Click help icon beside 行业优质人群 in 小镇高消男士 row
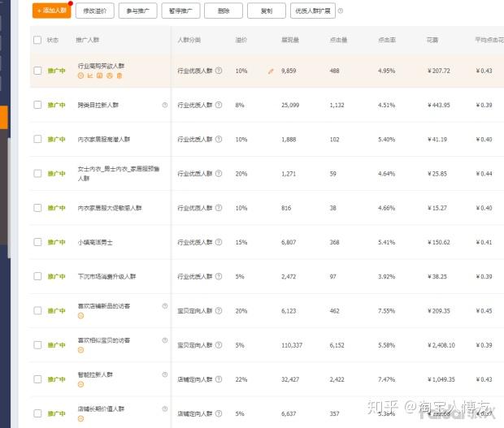 coord(219,242)
